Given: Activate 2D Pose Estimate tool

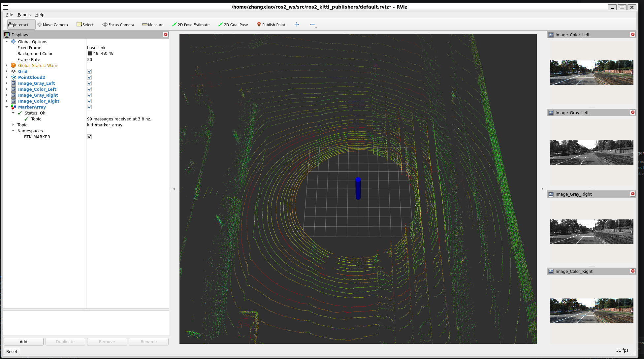Looking at the screenshot, I should pyautogui.click(x=191, y=25).
